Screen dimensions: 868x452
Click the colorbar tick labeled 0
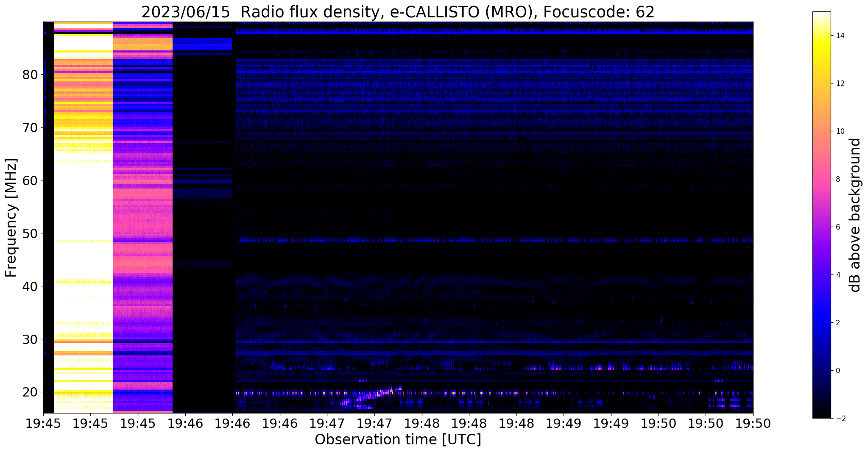coord(837,371)
